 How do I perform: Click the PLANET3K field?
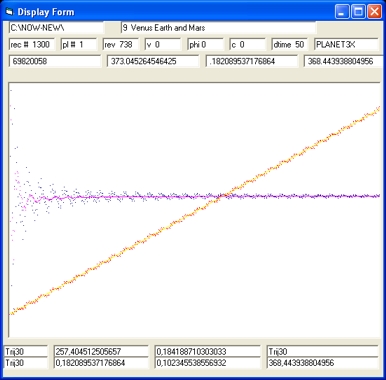click(x=346, y=45)
